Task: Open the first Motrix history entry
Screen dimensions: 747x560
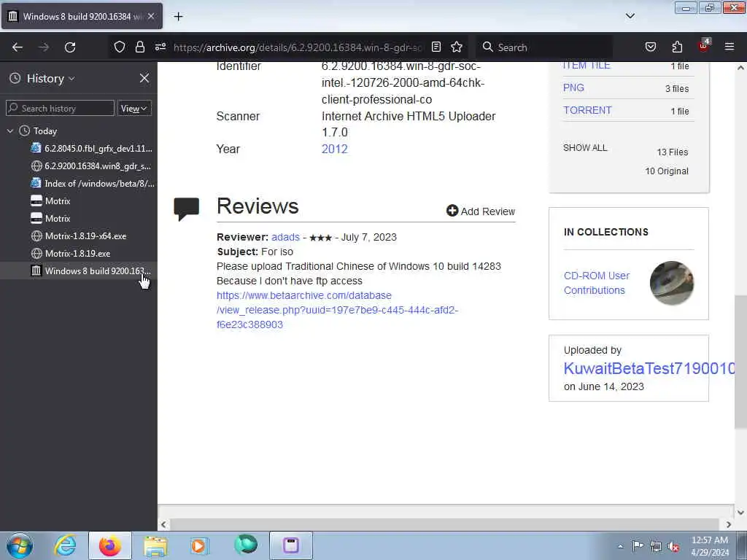Action: click(x=50, y=201)
